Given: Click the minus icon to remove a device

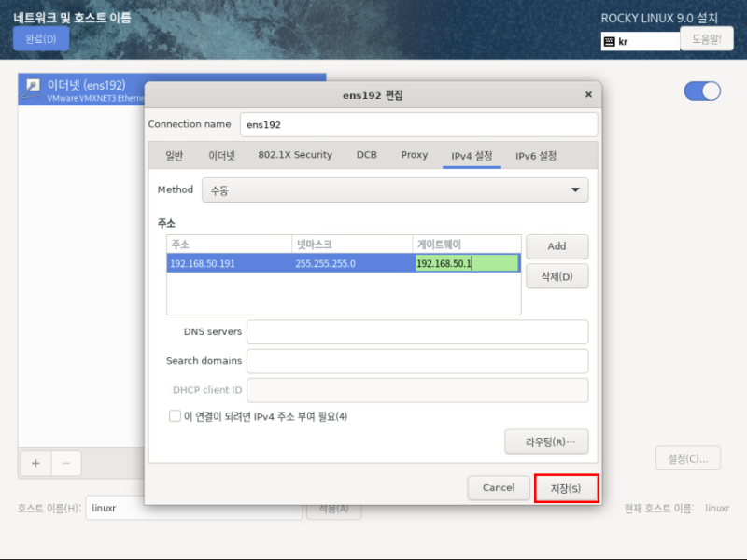Looking at the screenshot, I should coord(66,463).
